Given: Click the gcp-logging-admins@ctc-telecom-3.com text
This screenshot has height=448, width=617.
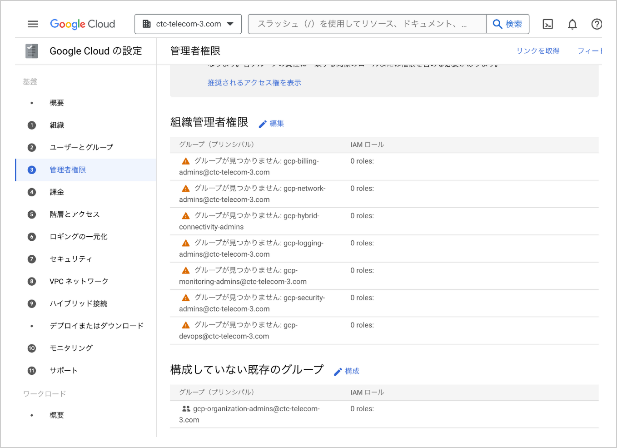Looking at the screenshot, I should coord(251,249).
